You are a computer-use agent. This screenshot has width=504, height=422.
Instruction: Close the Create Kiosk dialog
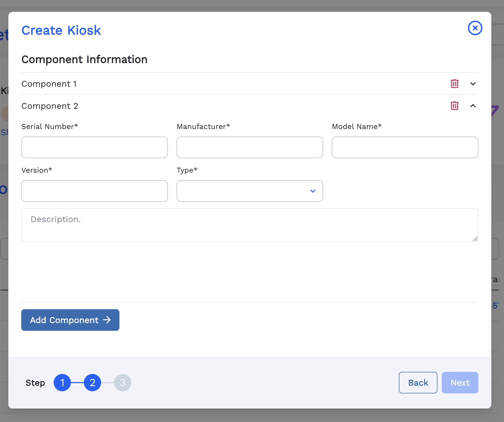pos(475,28)
